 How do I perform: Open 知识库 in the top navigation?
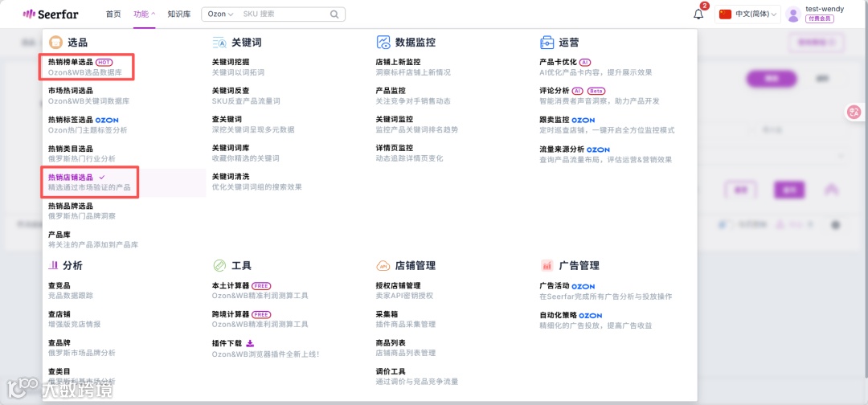(178, 14)
